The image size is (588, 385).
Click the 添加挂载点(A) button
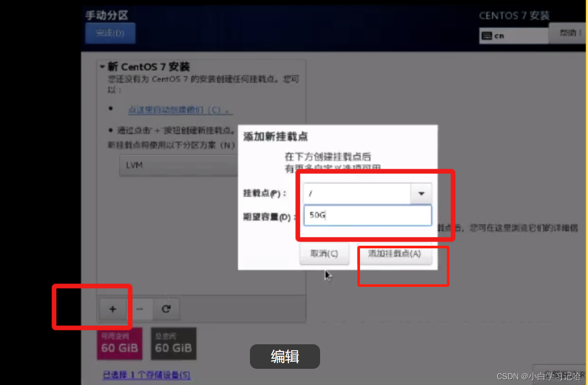[395, 254]
